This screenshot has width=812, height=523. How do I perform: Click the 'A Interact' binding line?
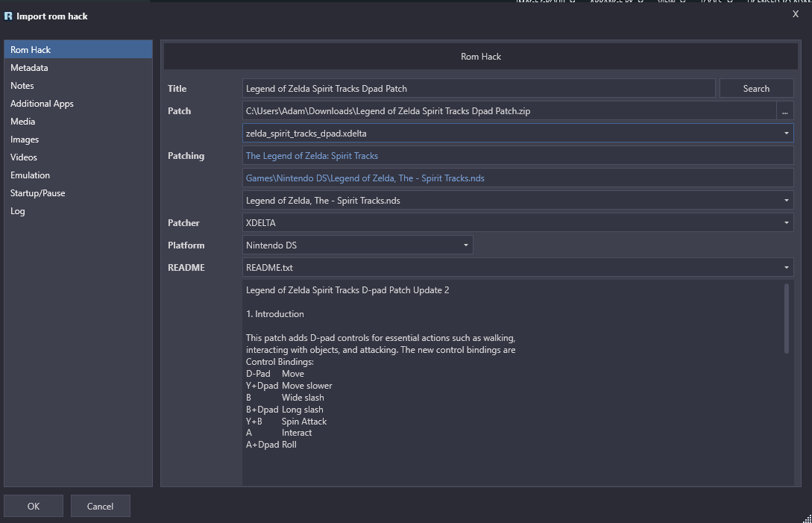pyautogui.click(x=279, y=433)
